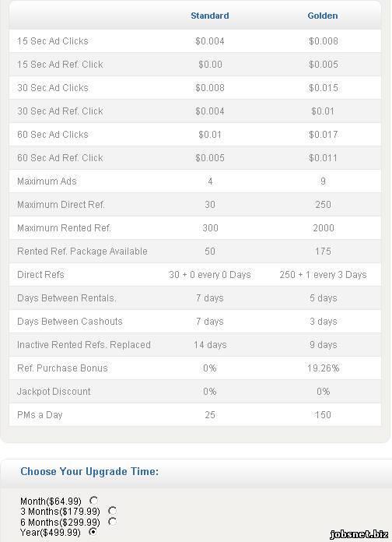
Task: Click the Choose Your Upgrade Time heading
Action: click(x=89, y=471)
